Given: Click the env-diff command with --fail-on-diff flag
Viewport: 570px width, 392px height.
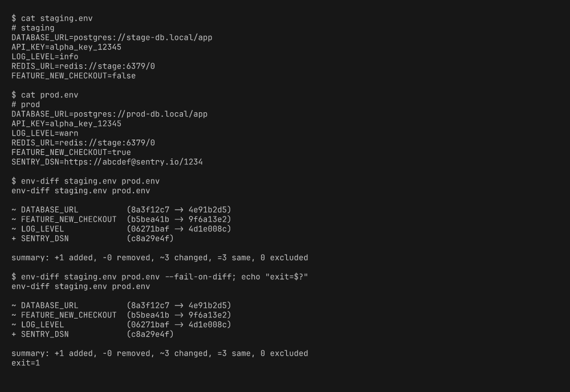Looking at the screenshot, I should coord(160,277).
